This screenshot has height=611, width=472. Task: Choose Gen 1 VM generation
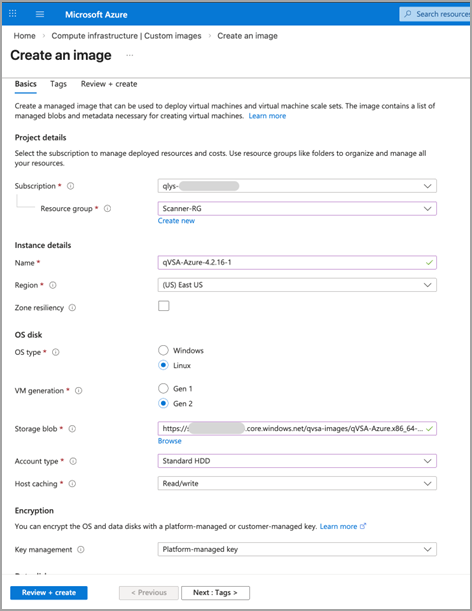(x=163, y=388)
